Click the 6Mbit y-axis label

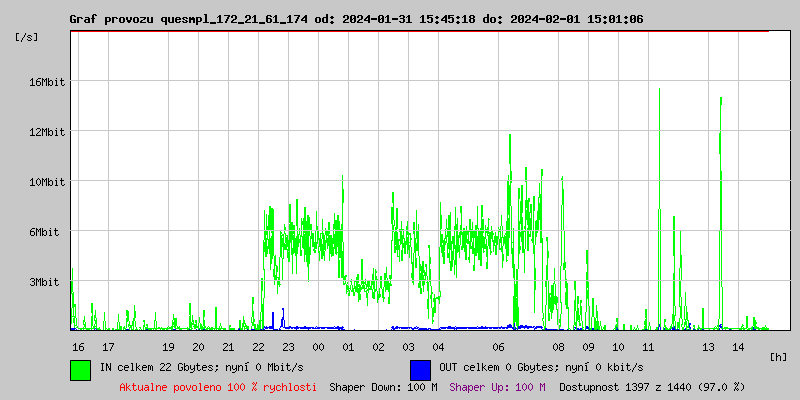(44, 232)
